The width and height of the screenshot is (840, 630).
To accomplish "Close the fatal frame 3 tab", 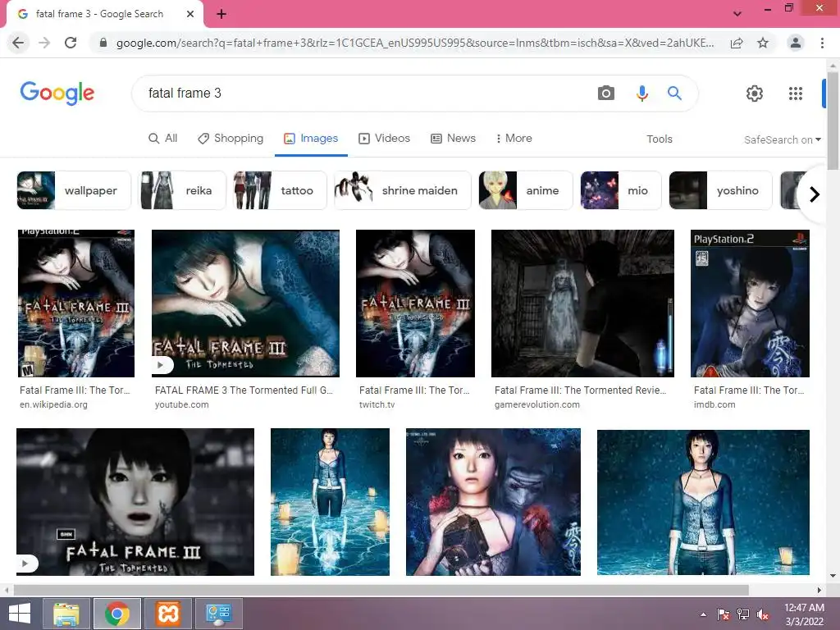I will coord(190,15).
